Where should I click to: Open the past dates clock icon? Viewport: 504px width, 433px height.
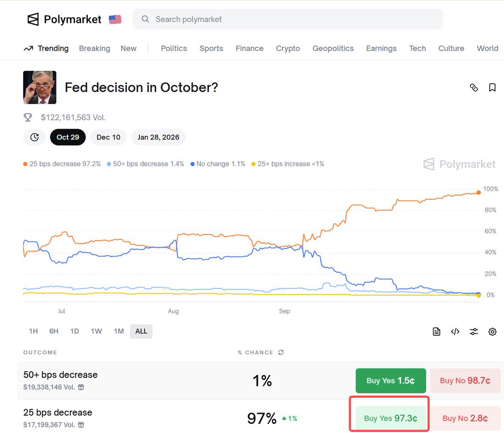pos(34,137)
